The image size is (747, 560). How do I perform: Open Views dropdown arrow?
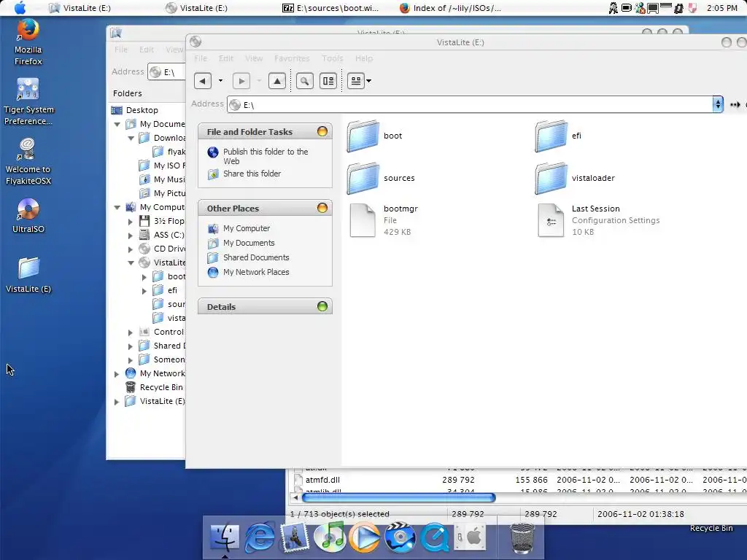tap(368, 81)
